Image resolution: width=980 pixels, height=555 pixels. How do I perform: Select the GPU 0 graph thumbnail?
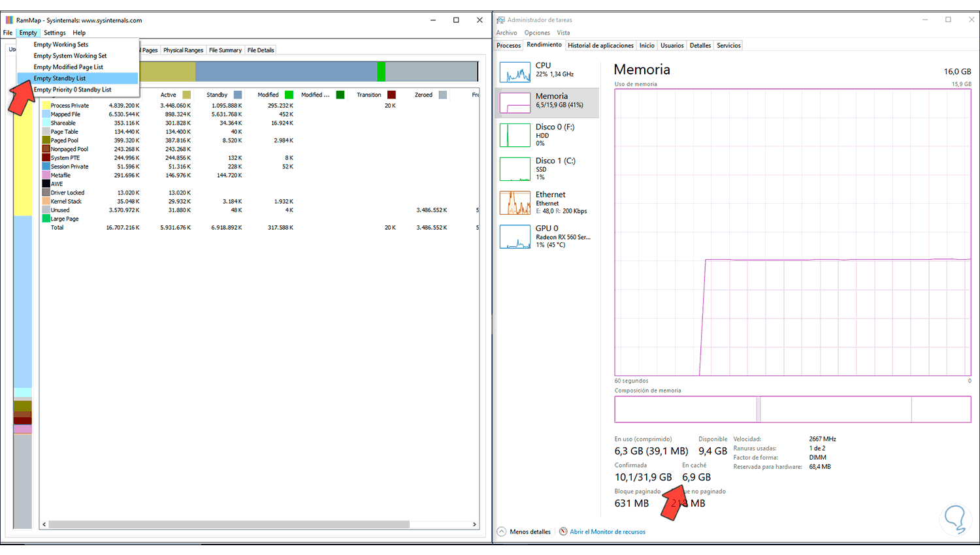tap(515, 237)
